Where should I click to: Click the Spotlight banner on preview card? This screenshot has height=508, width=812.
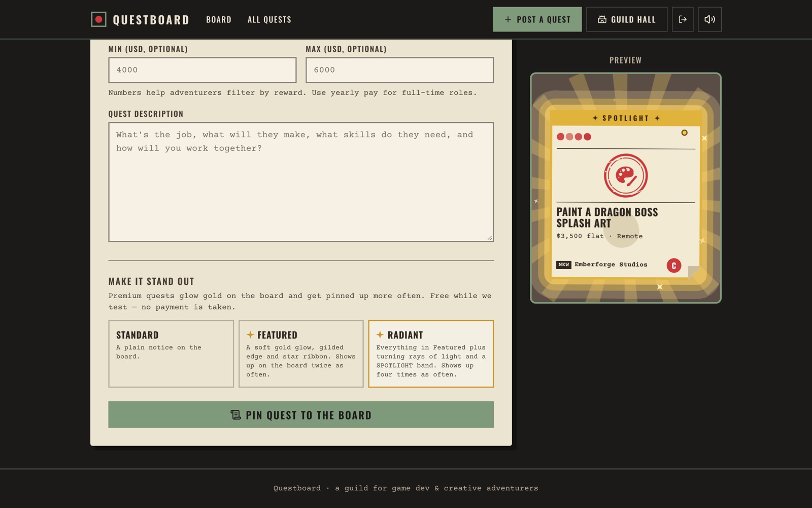pos(625,118)
